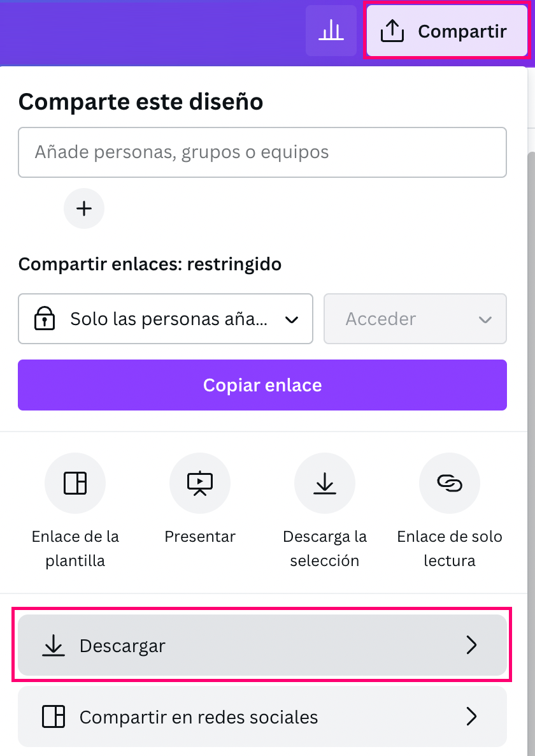535x756 pixels.
Task: Expand the Descargar chevron arrow
Action: coord(471,646)
